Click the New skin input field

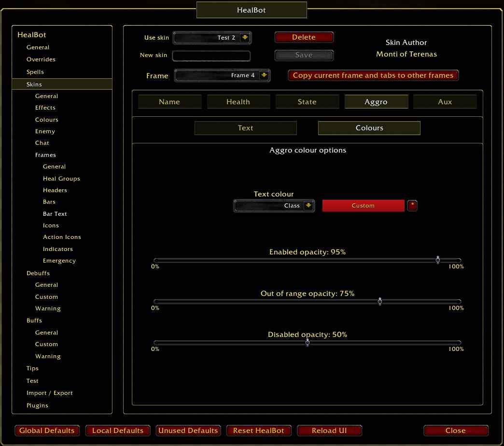point(211,56)
